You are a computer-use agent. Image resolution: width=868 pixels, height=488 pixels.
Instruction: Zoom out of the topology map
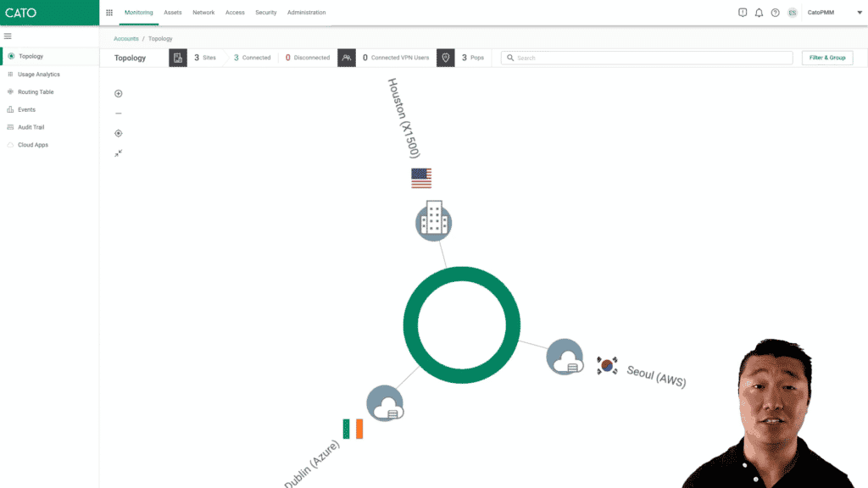[x=119, y=114]
